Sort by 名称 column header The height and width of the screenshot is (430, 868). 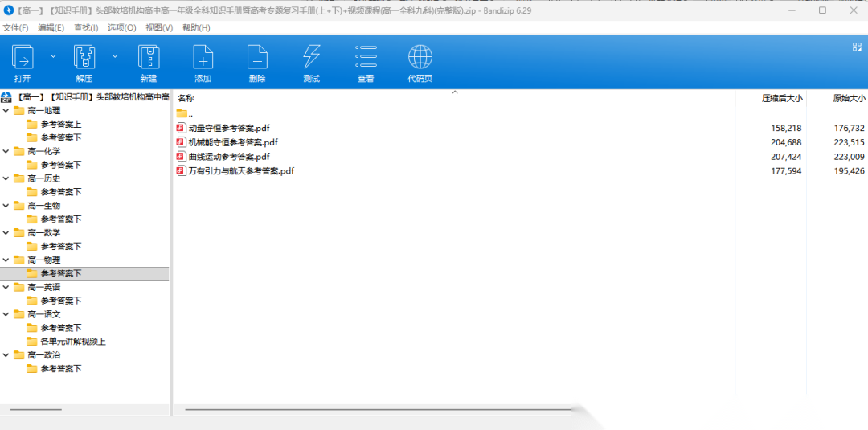click(186, 98)
